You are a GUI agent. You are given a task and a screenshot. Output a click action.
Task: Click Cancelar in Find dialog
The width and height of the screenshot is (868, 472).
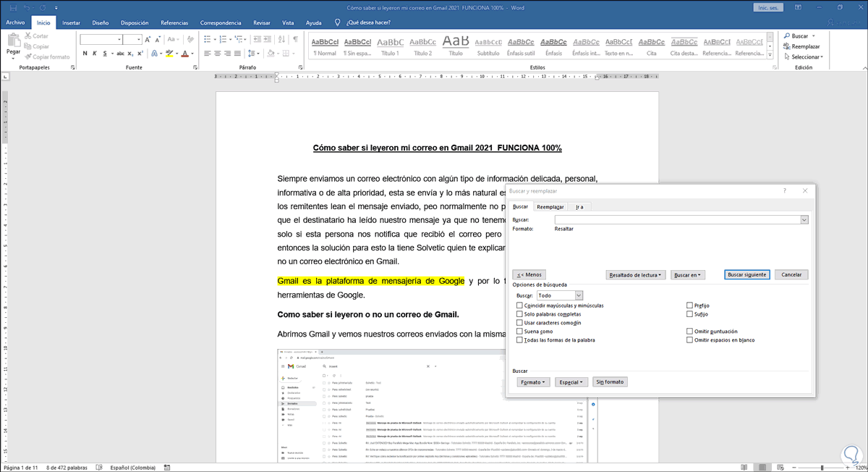[791, 275]
